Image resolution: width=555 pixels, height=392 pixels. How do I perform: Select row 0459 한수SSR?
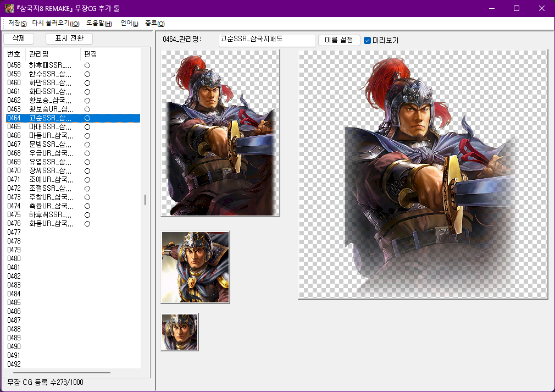[x=73, y=74]
